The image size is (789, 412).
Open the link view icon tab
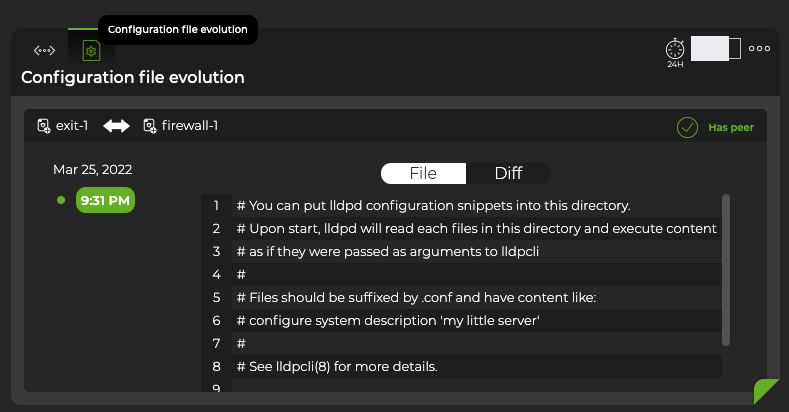point(44,50)
